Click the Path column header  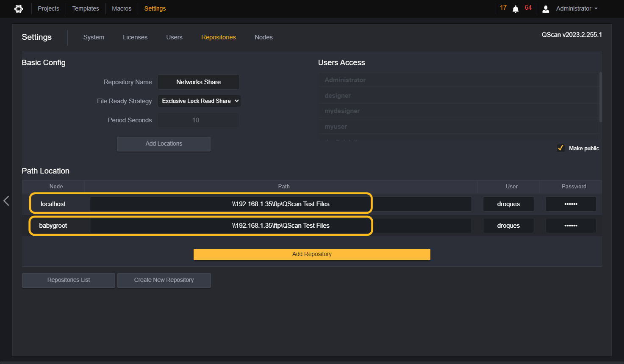click(281, 187)
